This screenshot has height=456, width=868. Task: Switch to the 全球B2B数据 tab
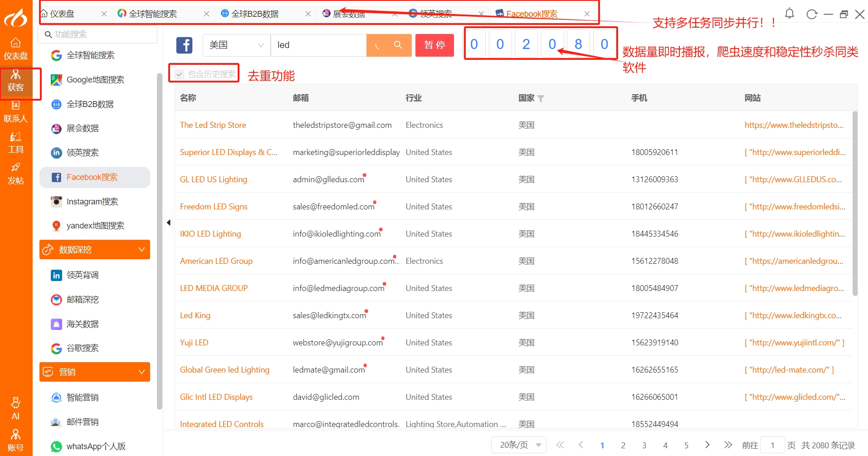(x=255, y=14)
